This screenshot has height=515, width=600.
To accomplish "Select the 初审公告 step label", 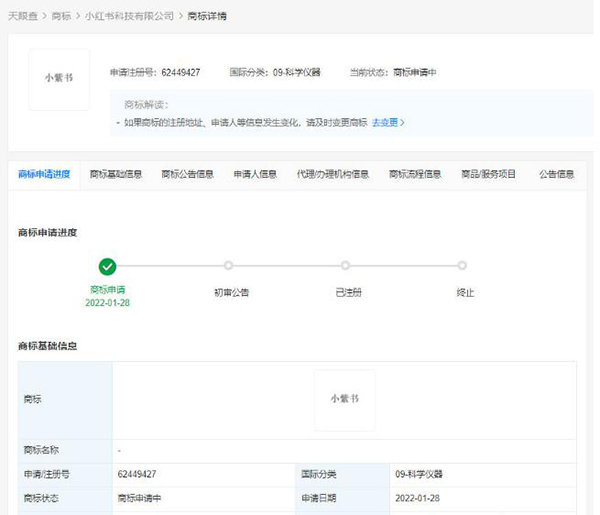I will pyautogui.click(x=232, y=293).
